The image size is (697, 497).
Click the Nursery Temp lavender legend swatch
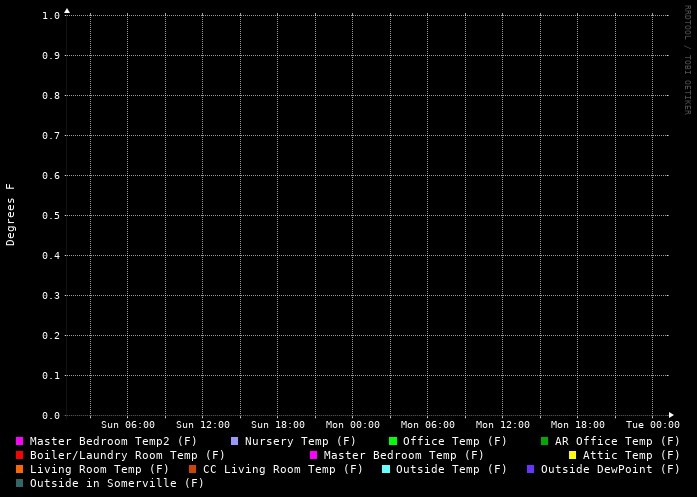234,441
